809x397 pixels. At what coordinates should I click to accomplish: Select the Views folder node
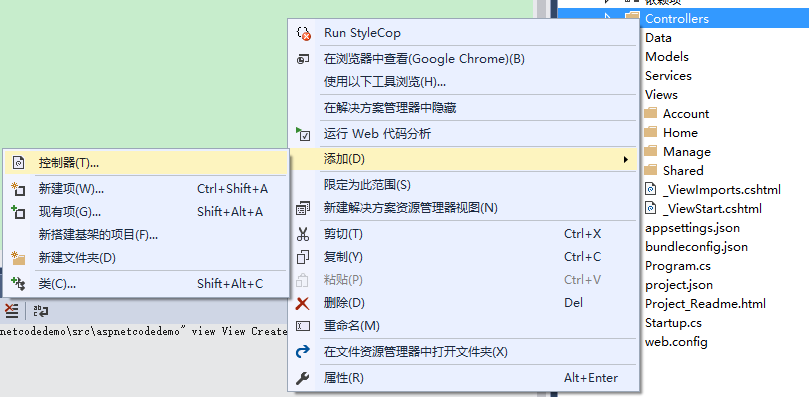(661, 95)
